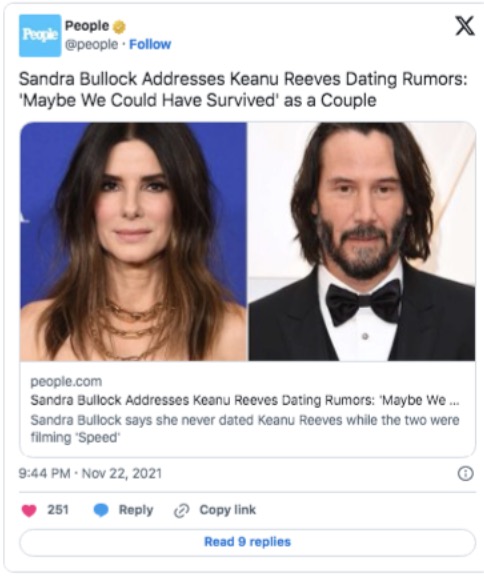Image resolution: width=484 pixels, height=580 pixels.
Task: Click the Copy link text
Action: 228,510
